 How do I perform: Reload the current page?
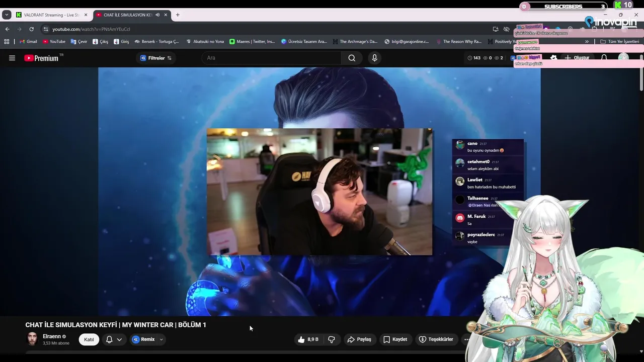tap(31, 29)
